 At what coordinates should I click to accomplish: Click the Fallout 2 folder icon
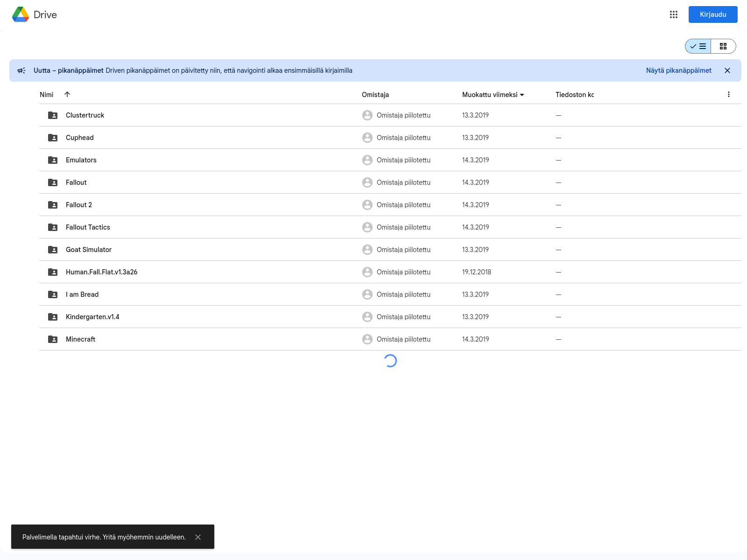pyautogui.click(x=53, y=205)
